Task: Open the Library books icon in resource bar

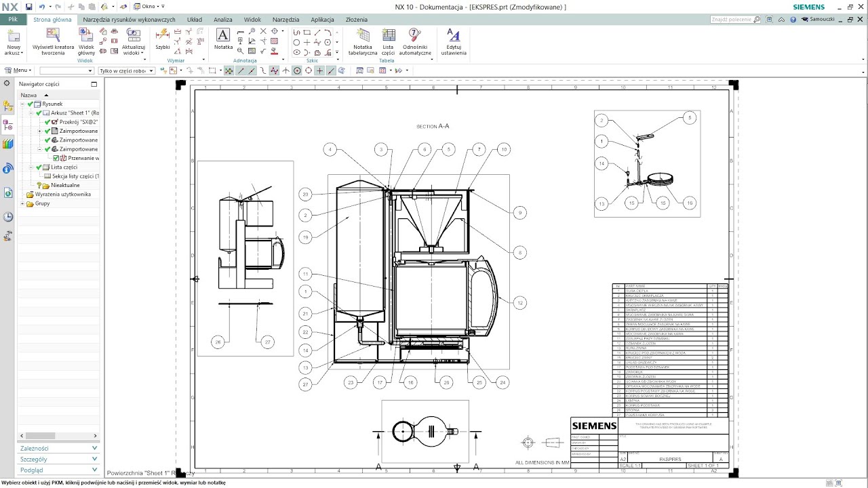Action: (x=7, y=144)
